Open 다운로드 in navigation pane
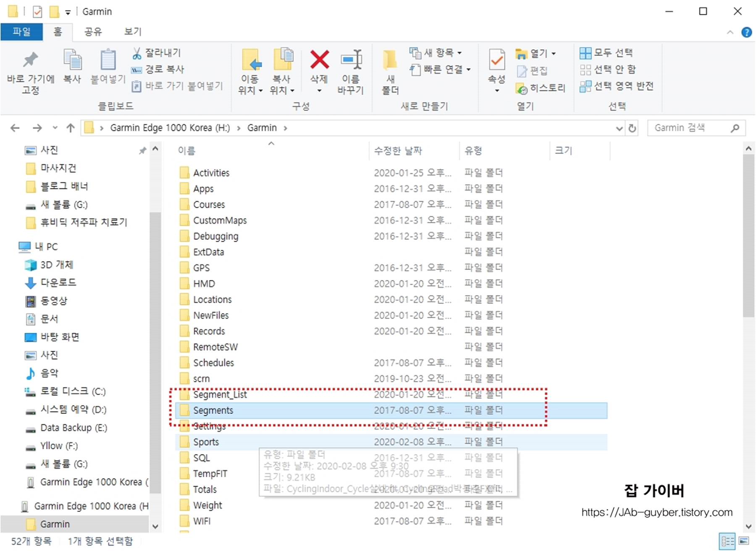The height and width of the screenshot is (551, 756). click(58, 283)
